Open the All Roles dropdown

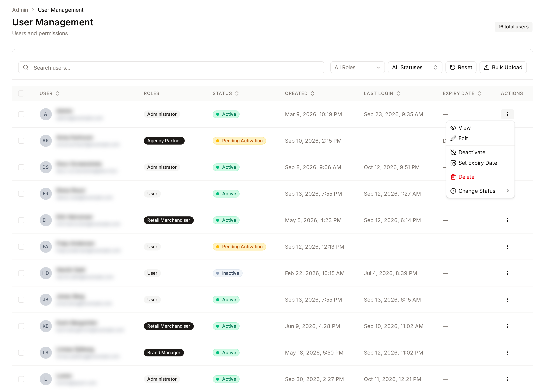(x=357, y=68)
